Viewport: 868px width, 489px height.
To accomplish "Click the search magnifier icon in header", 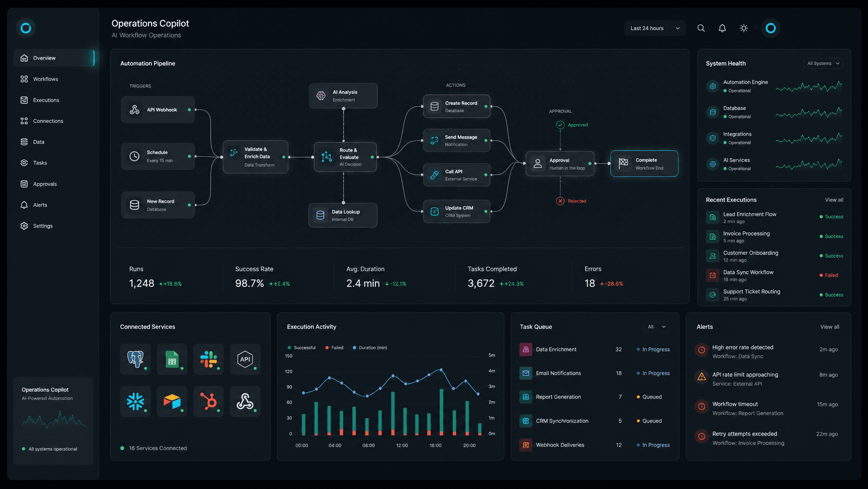I will [x=701, y=28].
